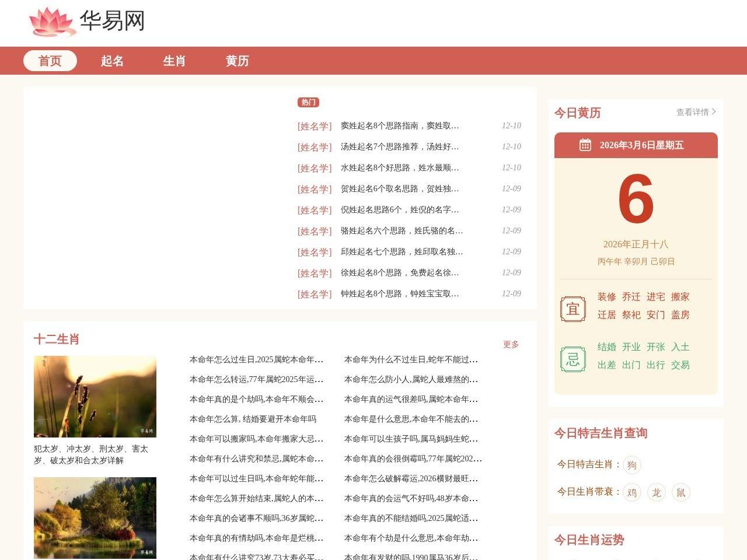Expand the 今日生肖运势 section heading
Viewport: 747px width, 560px height.
tap(589, 541)
